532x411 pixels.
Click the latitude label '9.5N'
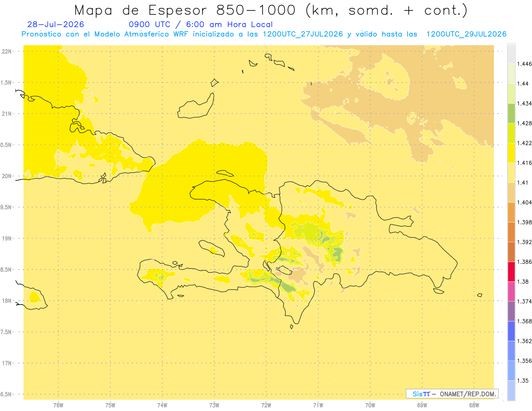7,207
